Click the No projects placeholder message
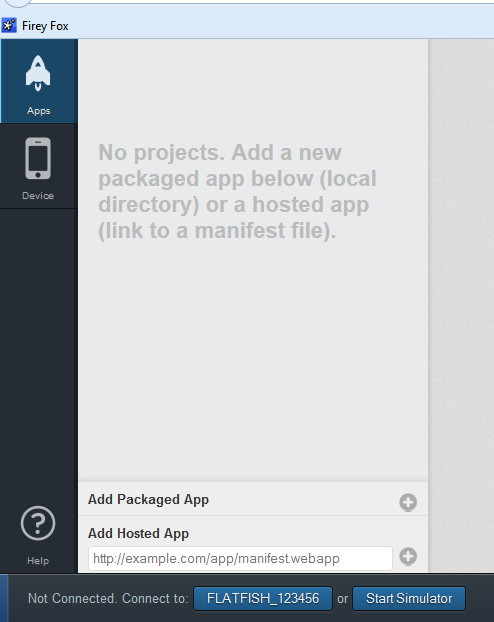Screen dimensions: 494x622 [237, 192]
